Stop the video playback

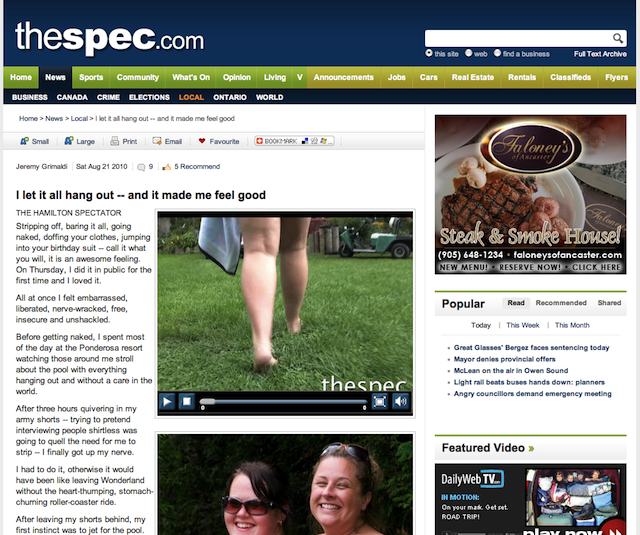pos(187,402)
